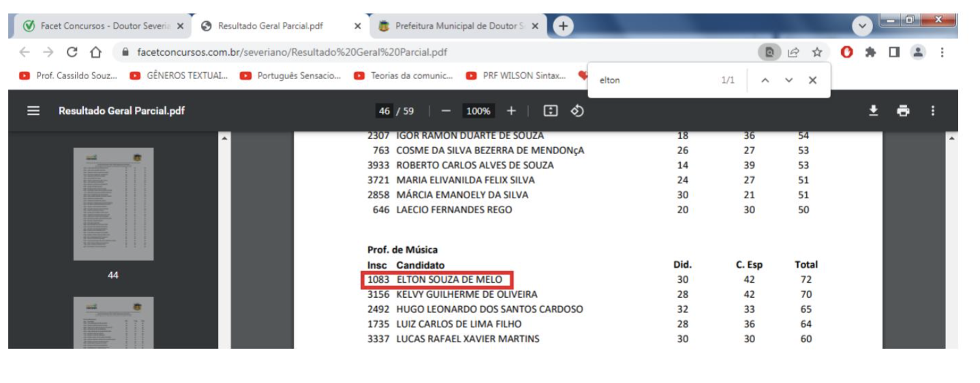
Task: Select the page 44 thumbnail
Action: (x=113, y=204)
